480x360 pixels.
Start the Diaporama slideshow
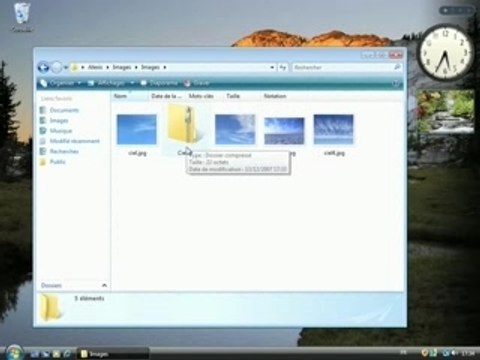159,83
